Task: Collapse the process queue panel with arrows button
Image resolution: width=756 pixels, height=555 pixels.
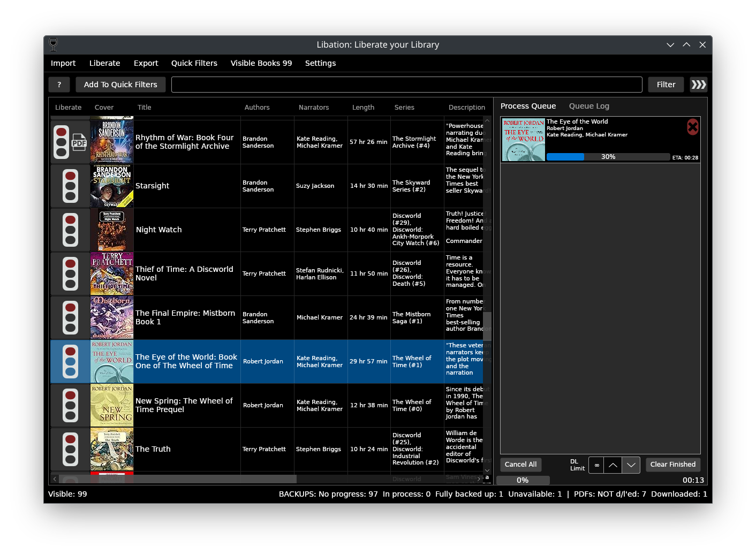Action: (x=698, y=85)
